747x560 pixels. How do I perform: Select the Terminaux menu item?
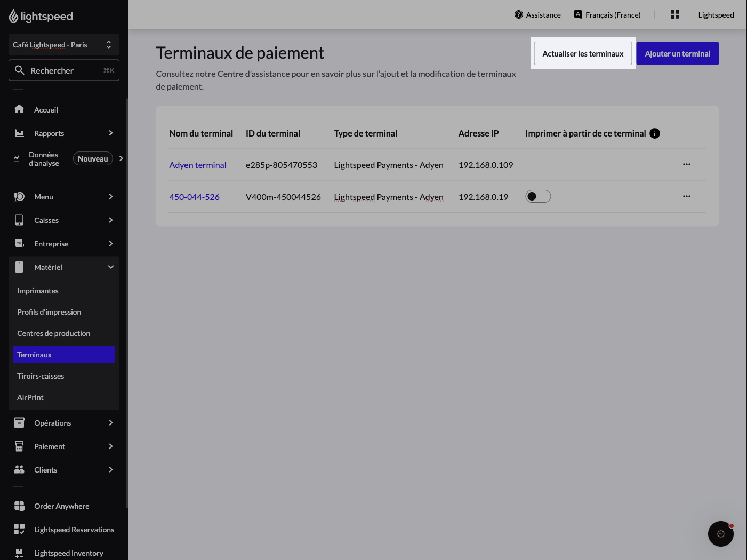[x=64, y=355]
